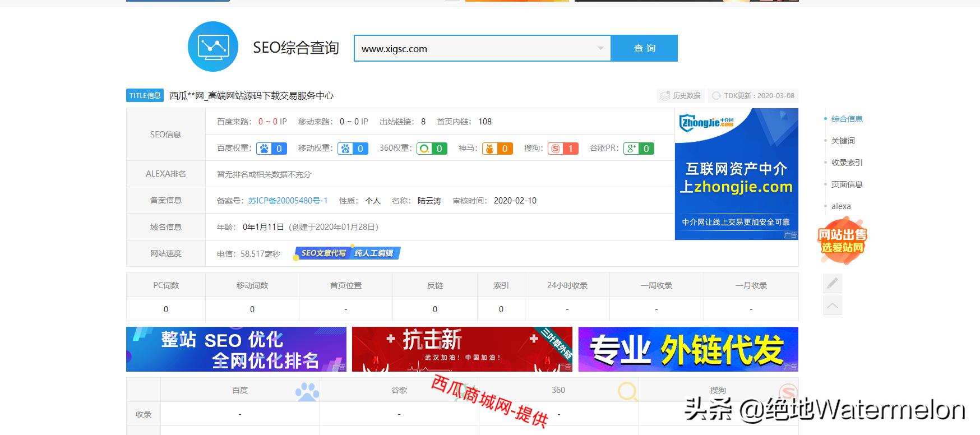Viewport: 980px width, 435px height.
Task: Jump to 收录索引 in side navigation
Action: point(847,163)
